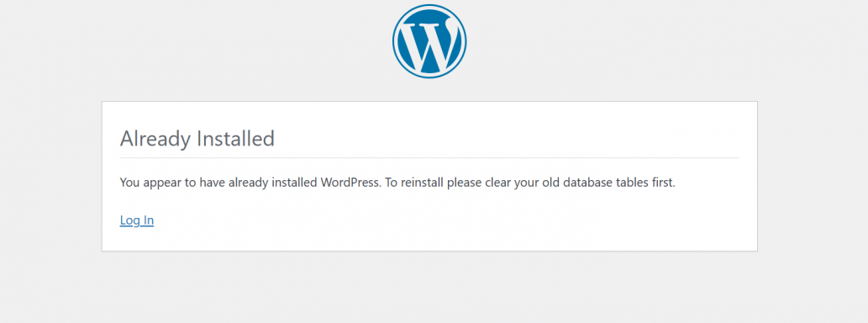Click the sentence starting 'You appear to have'
868x323 pixels.
coord(250,183)
